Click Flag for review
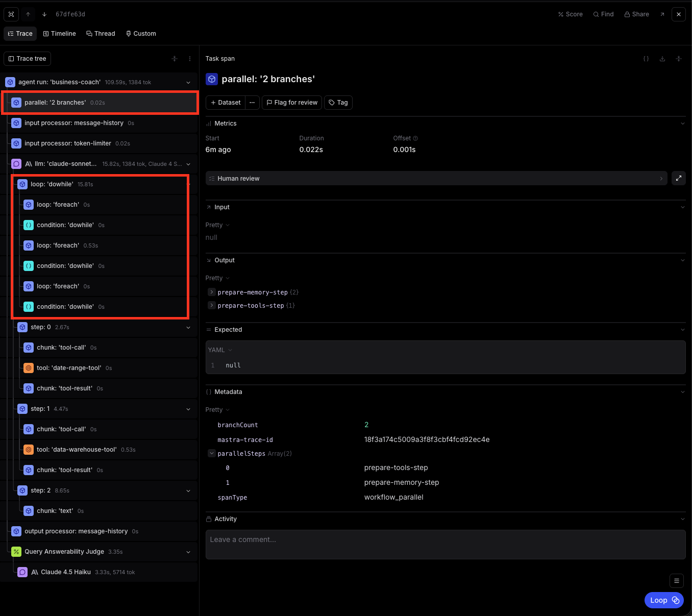692x616 pixels. point(291,103)
